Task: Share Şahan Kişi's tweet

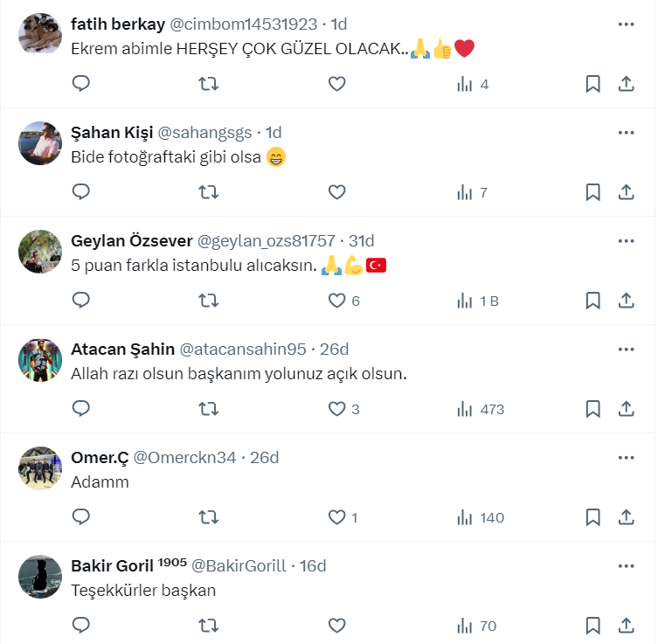Action: [x=626, y=192]
